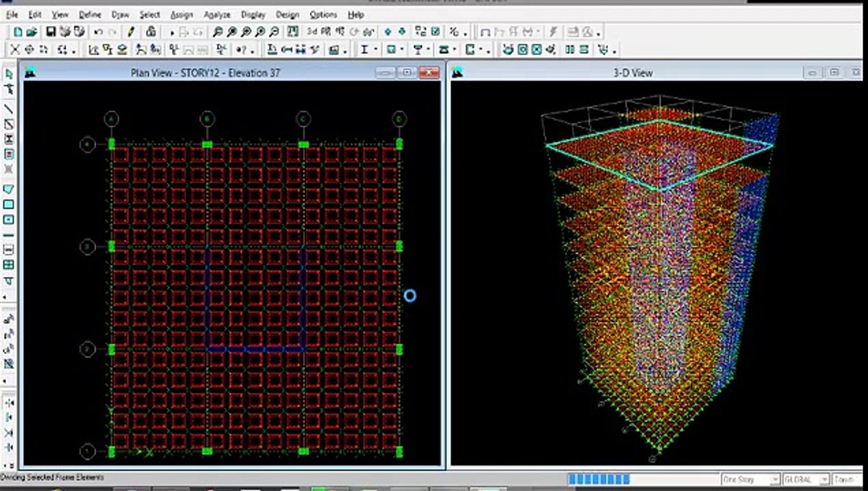The width and height of the screenshot is (868, 491).
Task: Select the Rubber Band Zoom icon
Action: coord(217,32)
